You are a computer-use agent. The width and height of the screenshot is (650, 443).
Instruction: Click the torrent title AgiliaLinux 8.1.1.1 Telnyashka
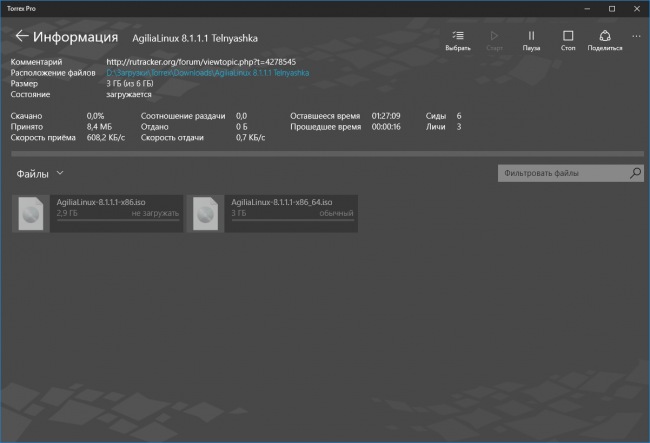pos(195,38)
